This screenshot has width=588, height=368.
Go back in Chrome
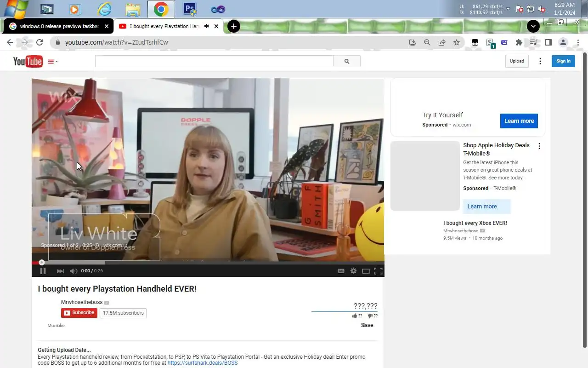pos(10,42)
